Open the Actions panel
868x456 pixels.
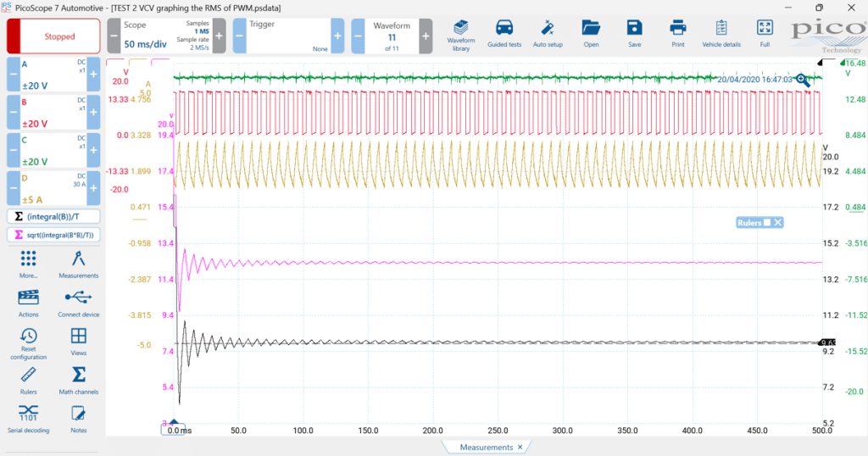28,303
